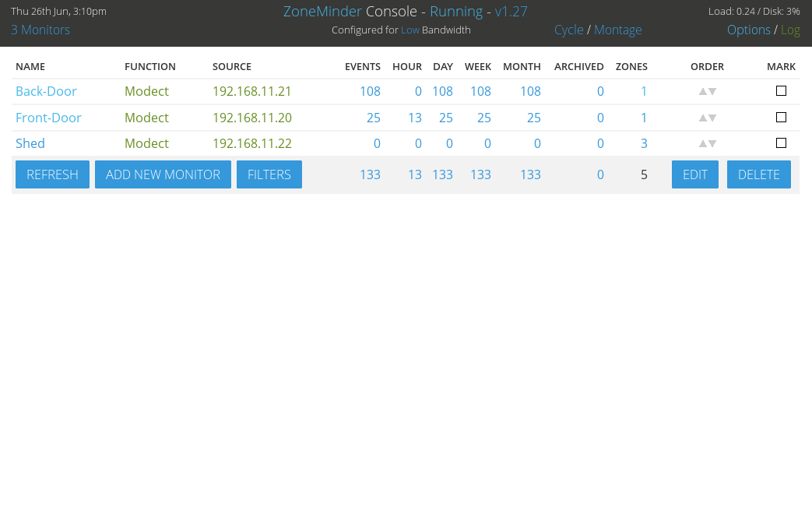View Back-Door total events 108
This screenshot has height=507, width=812.
click(371, 91)
